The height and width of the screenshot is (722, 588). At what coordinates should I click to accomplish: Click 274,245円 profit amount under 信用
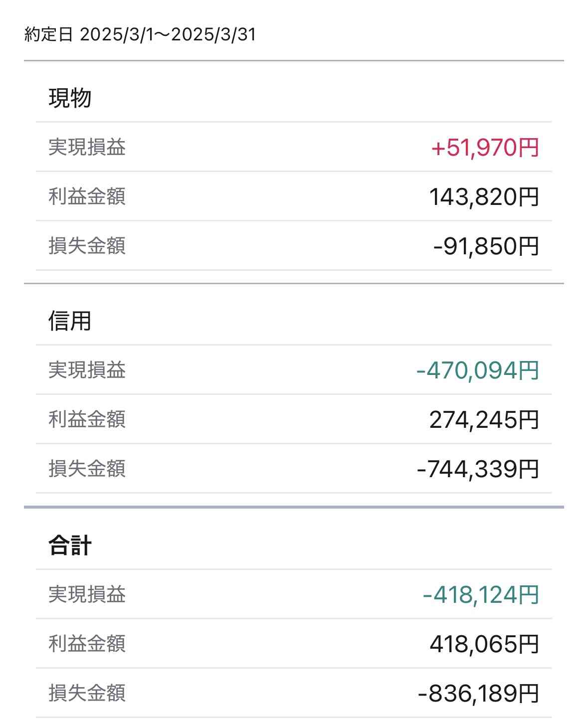coord(484,420)
